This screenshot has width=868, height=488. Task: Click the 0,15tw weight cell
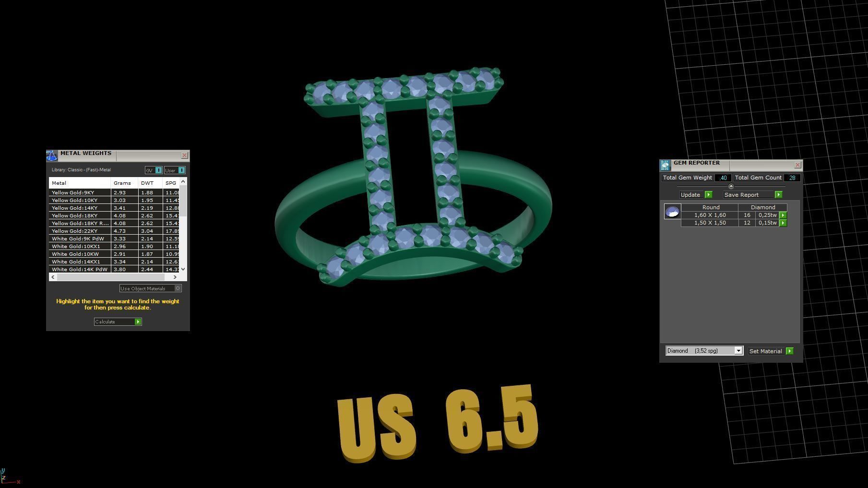point(767,223)
